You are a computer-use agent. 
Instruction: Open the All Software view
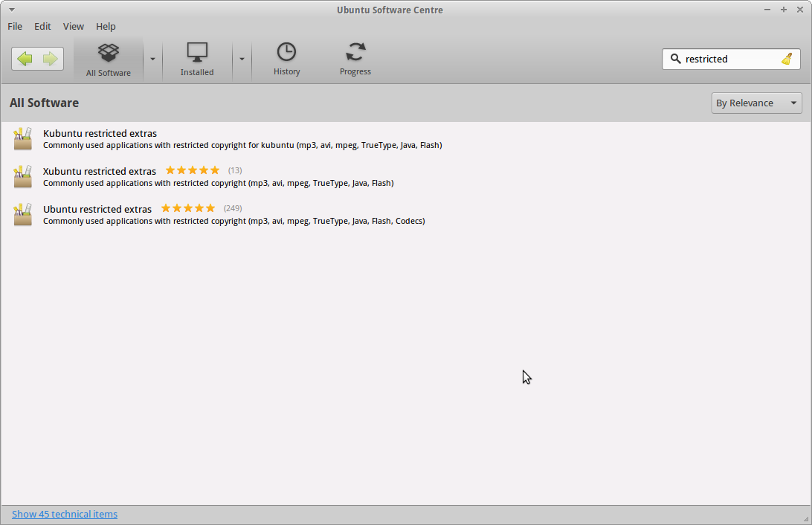109,60
